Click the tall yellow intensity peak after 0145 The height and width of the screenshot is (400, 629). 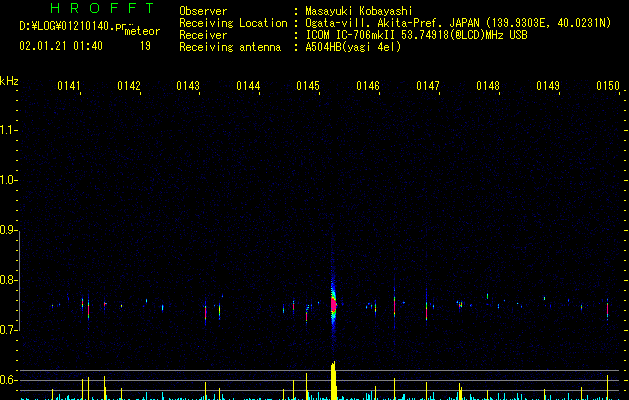pos(333,380)
